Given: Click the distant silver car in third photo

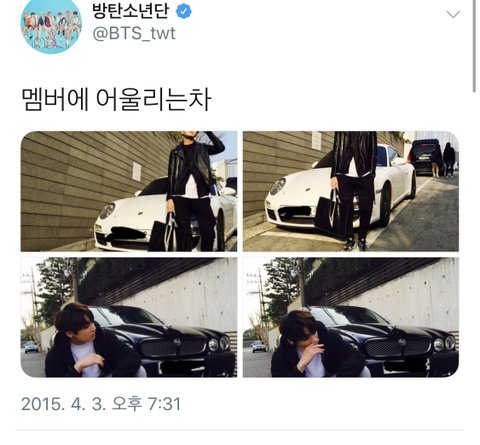Looking at the screenshot, I should click(x=31, y=347).
